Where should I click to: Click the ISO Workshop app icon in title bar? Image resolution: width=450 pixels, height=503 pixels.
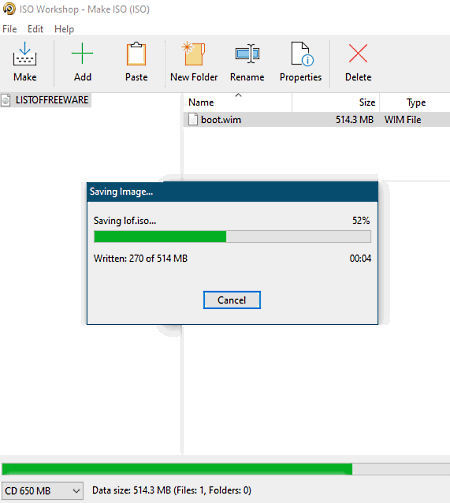click(x=9, y=9)
